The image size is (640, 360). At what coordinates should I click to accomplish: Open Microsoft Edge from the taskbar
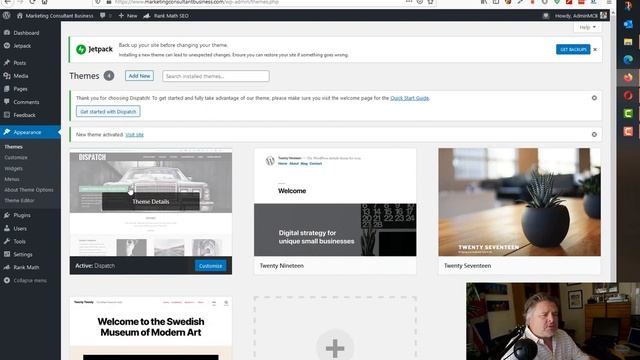(x=628, y=60)
